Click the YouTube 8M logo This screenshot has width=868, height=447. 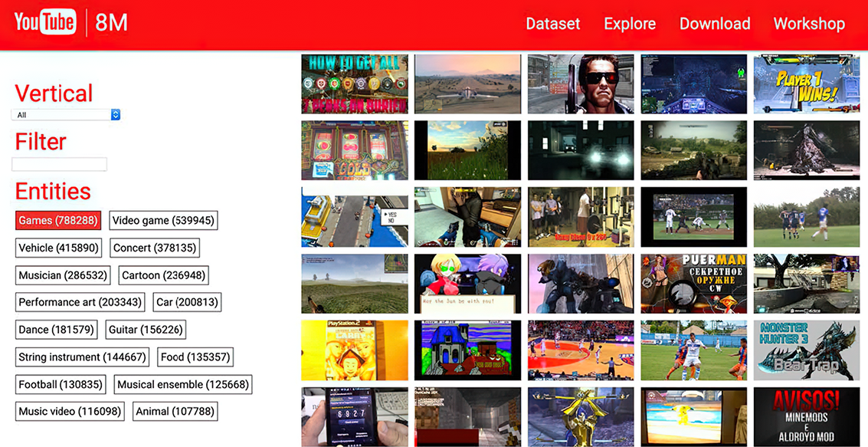70,23
